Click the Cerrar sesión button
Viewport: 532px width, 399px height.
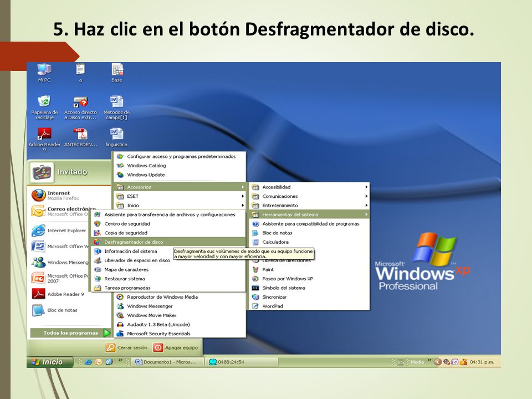tap(126, 347)
